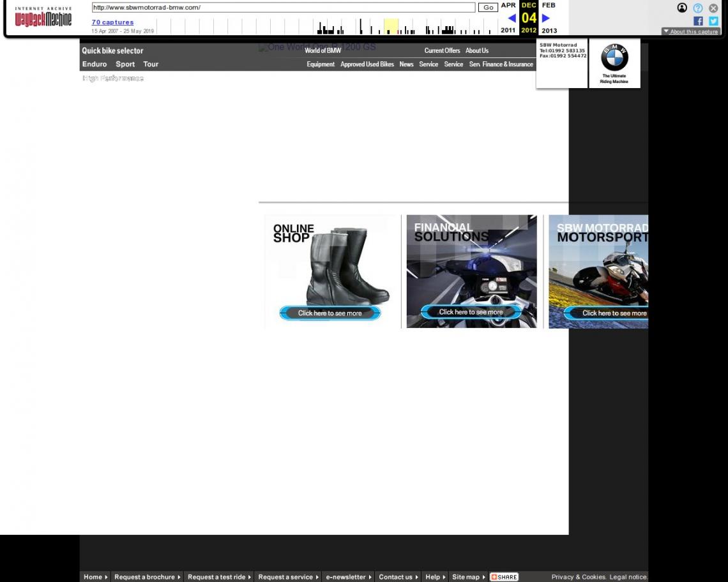Click 'Click here to see more' under Financial Solutions
This screenshot has height=582, width=728.
click(x=471, y=312)
